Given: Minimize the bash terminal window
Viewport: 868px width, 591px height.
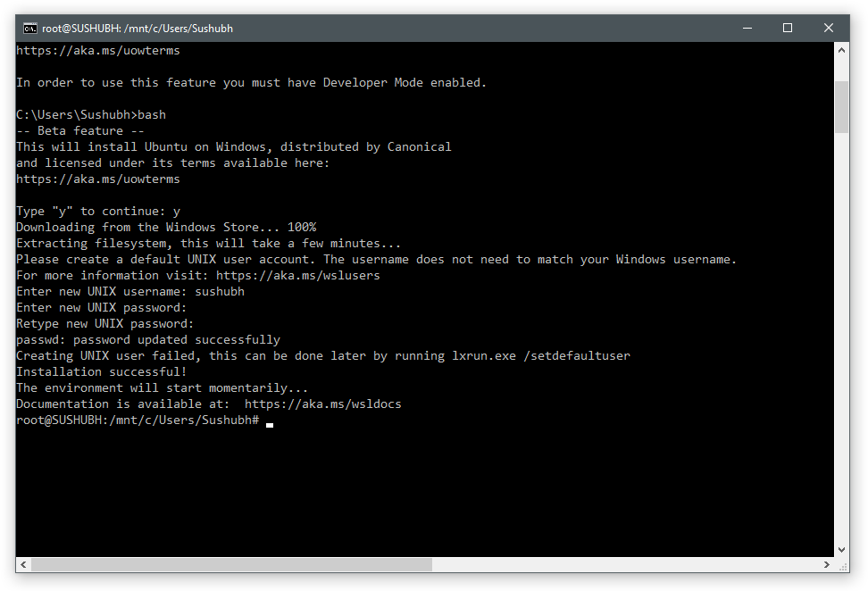Looking at the screenshot, I should pyautogui.click(x=747, y=29).
